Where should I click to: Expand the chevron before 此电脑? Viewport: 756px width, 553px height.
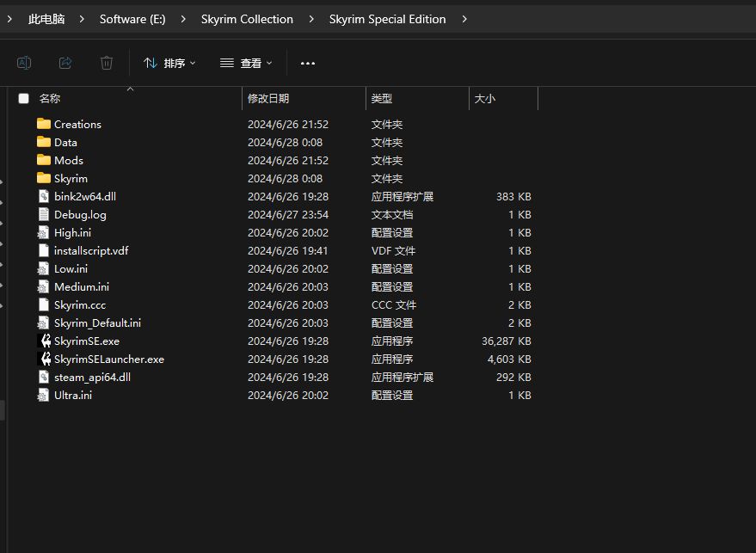[9, 19]
